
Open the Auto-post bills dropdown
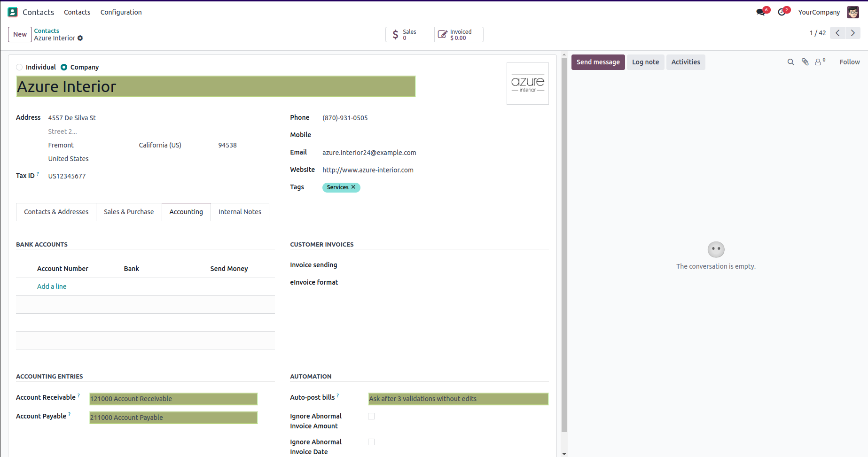pos(458,399)
